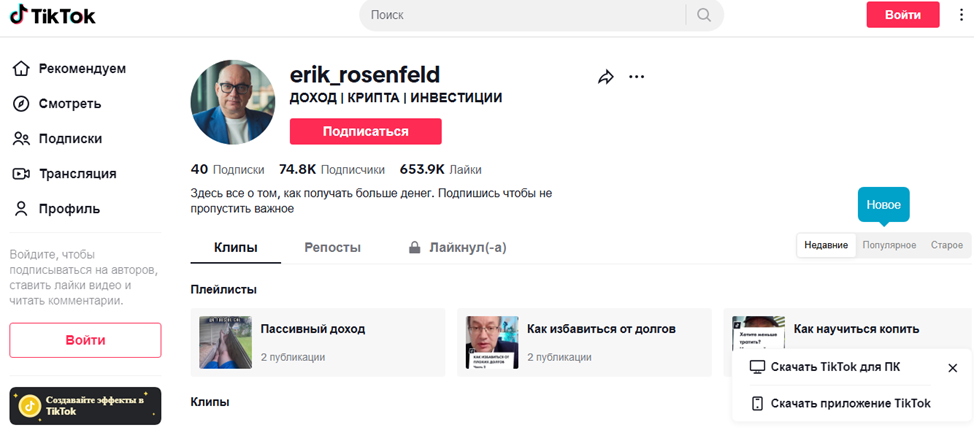Click the search magnifier icon
974x433 pixels.
704,15
